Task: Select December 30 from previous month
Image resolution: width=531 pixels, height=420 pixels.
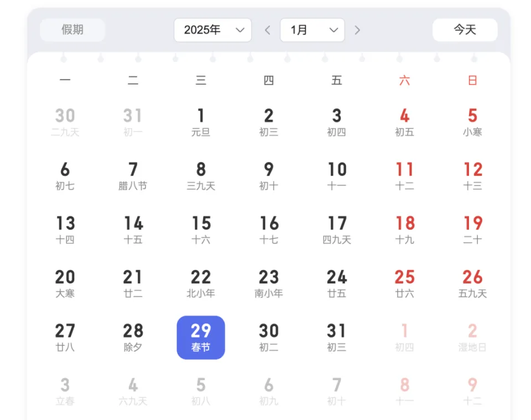Action: click(x=65, y=122)
